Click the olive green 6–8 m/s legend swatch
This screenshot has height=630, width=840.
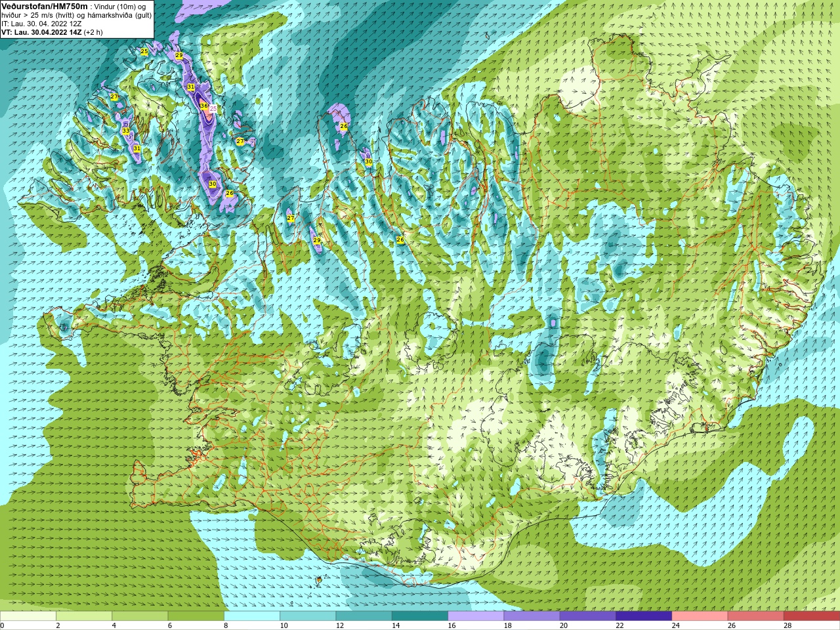(x=196, y=616)
